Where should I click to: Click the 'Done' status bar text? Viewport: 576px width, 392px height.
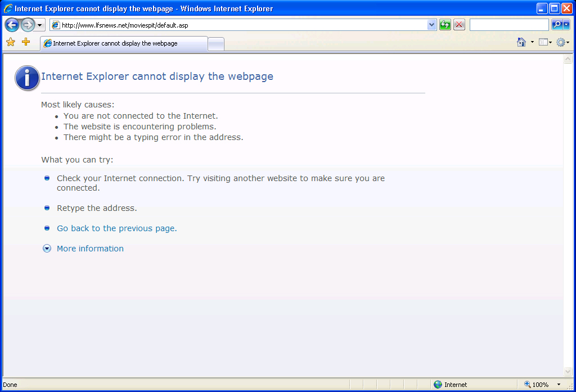pos(10,385)
